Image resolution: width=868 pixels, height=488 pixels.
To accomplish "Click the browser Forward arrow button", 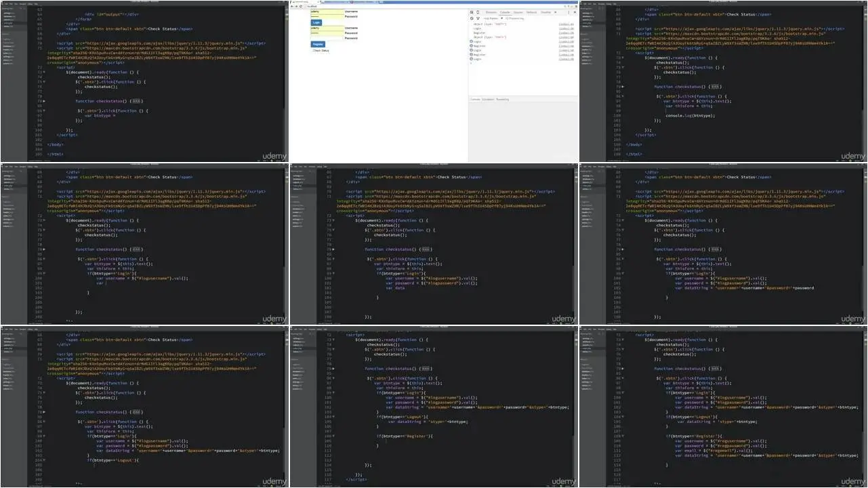I will [296, 6].
